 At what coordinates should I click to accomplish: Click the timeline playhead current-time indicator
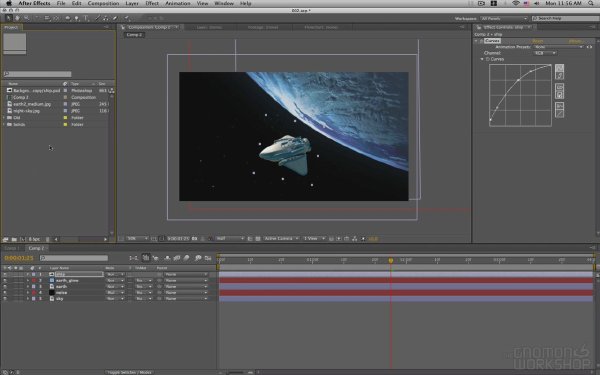click(391, 261)
